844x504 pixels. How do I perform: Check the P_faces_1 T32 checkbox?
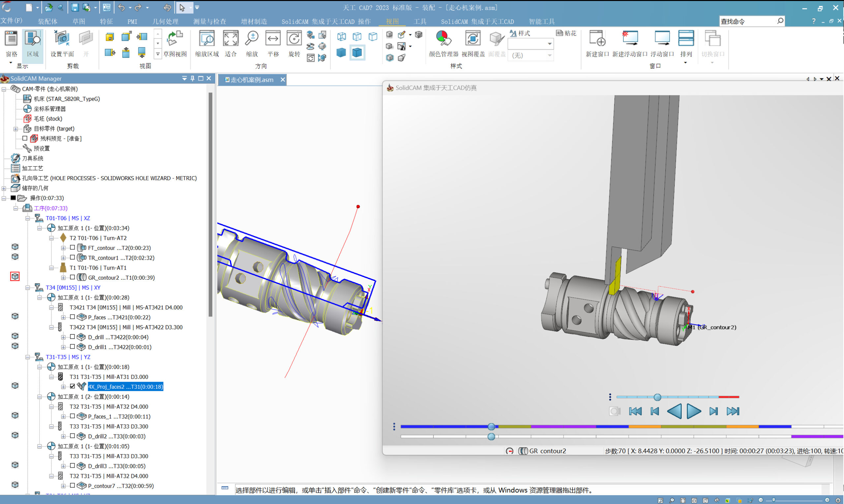click(x=73, y=416)
